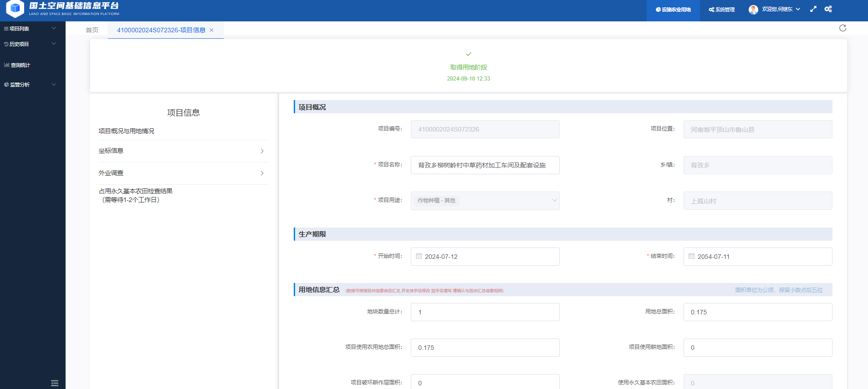The image size is (868, 389).
Task: Click the 村 field
Action: [758, 201]
